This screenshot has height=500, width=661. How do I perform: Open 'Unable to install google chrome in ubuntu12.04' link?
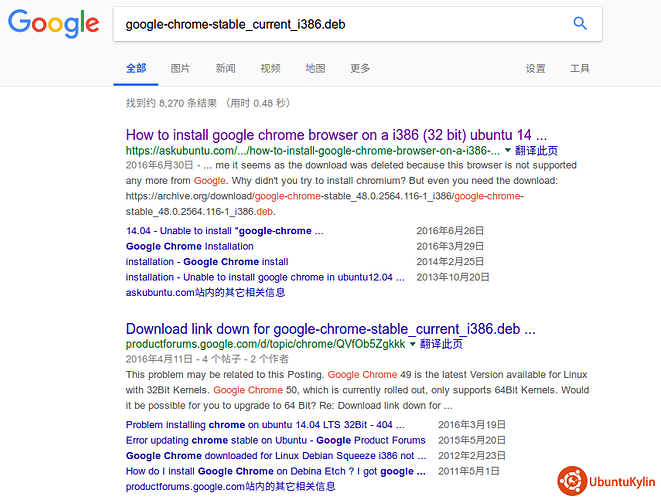point(265,277)
